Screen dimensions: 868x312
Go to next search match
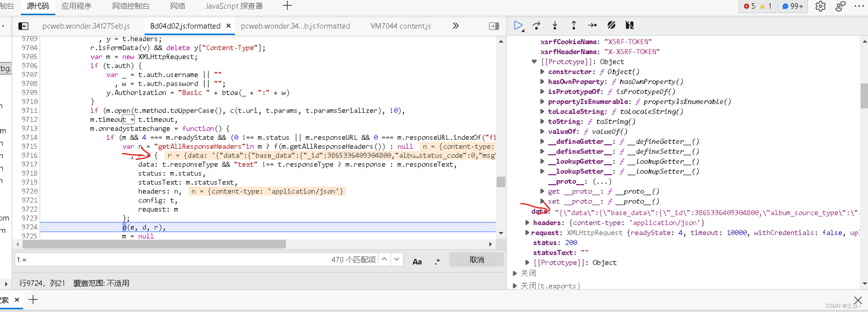397,259
